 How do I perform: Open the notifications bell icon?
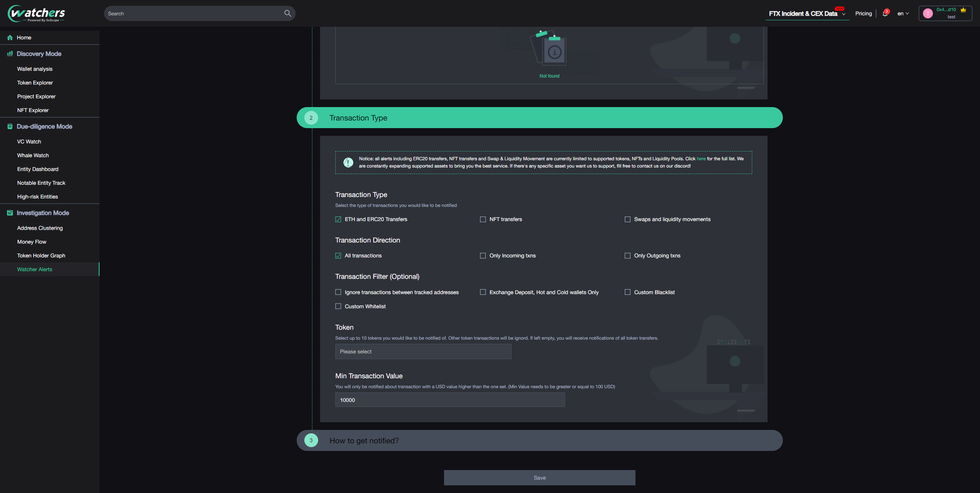tap(885, 14)
